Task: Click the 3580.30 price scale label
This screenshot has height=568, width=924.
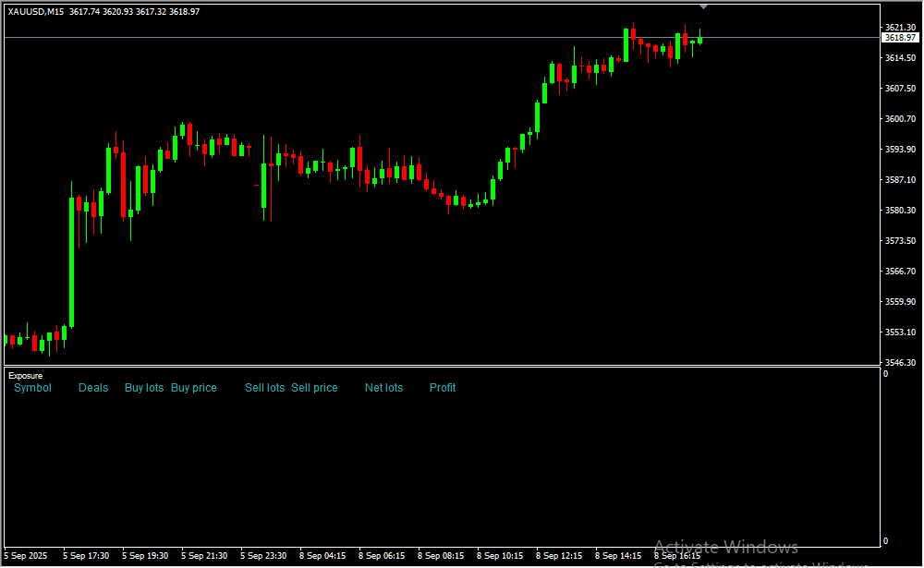Action: (899, 211)
